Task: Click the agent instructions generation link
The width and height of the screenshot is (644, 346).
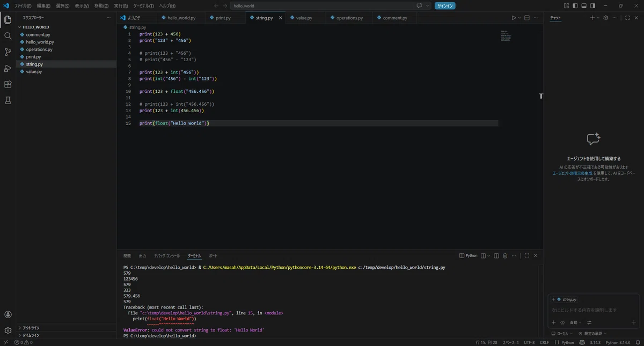Action: pos(572,173)
